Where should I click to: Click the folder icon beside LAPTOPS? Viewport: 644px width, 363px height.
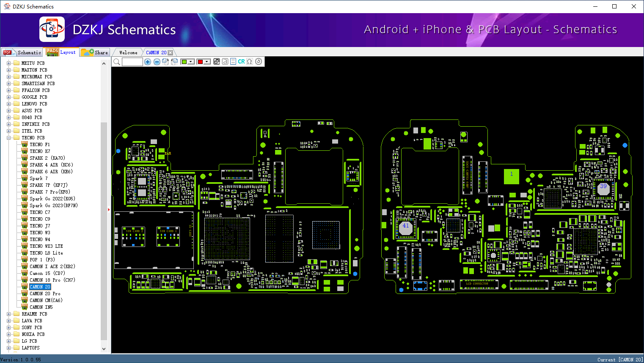17,348
